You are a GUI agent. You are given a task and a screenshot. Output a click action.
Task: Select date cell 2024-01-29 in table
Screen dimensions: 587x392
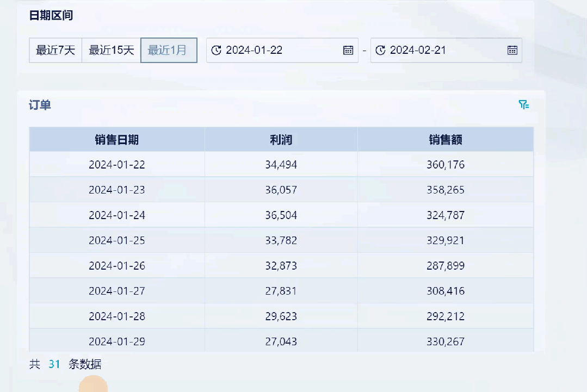(117, 341)
